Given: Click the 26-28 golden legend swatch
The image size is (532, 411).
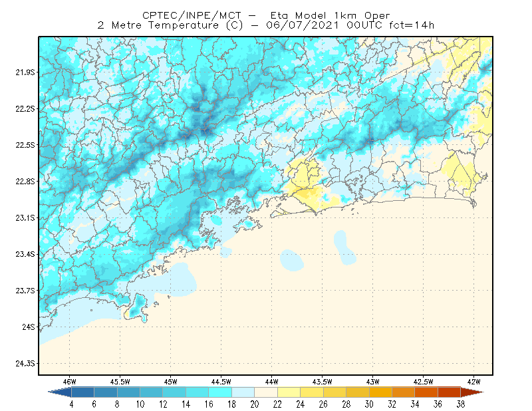Looking at the screenshot, I should click(334, 392).
